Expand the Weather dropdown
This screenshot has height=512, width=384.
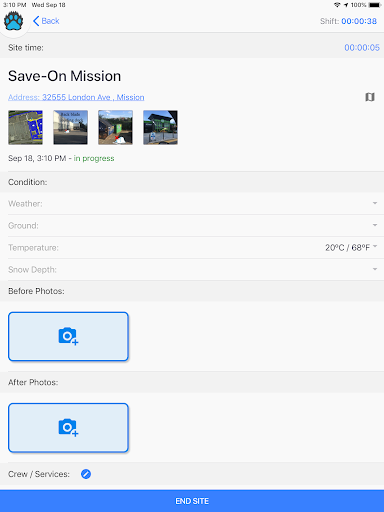tap(192, 203)
